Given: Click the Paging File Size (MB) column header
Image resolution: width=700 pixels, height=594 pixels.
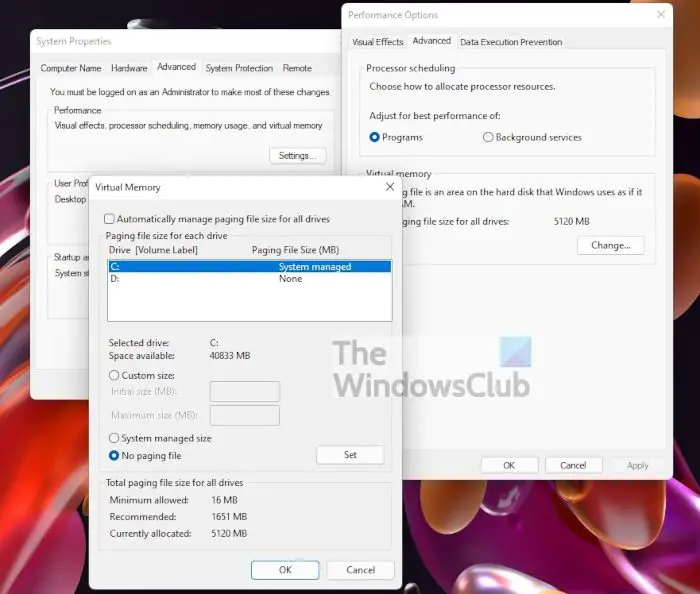Looking at the screenshot, I should [x=296, y=250].
